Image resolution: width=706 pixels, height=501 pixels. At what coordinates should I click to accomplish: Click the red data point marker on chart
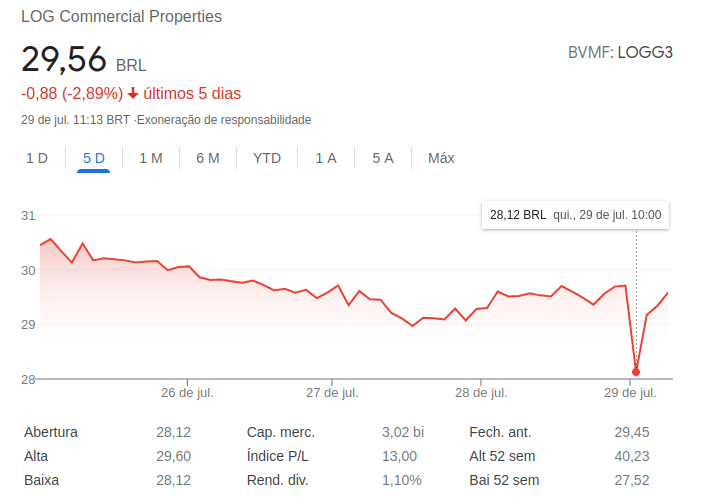[636, 372]
